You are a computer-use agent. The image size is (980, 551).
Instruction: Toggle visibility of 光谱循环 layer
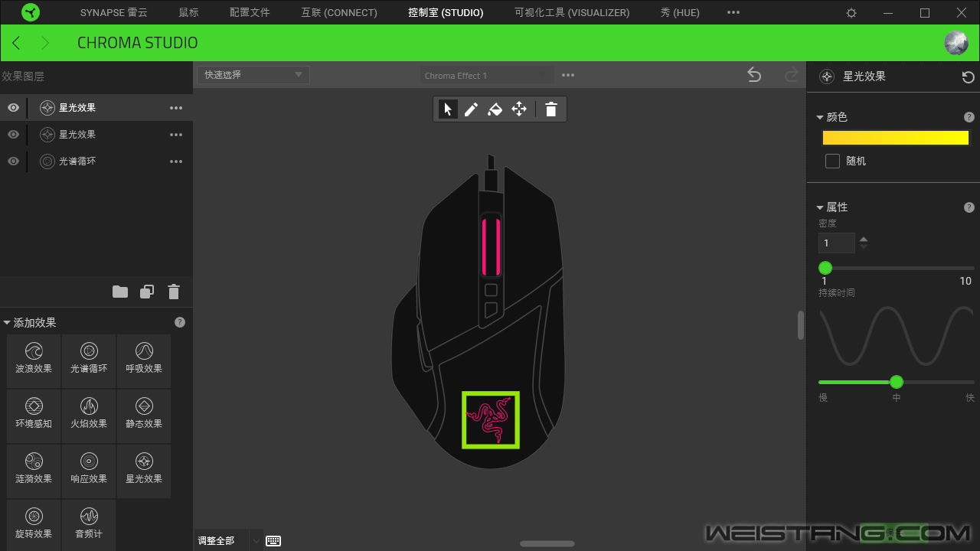point(13,161)
